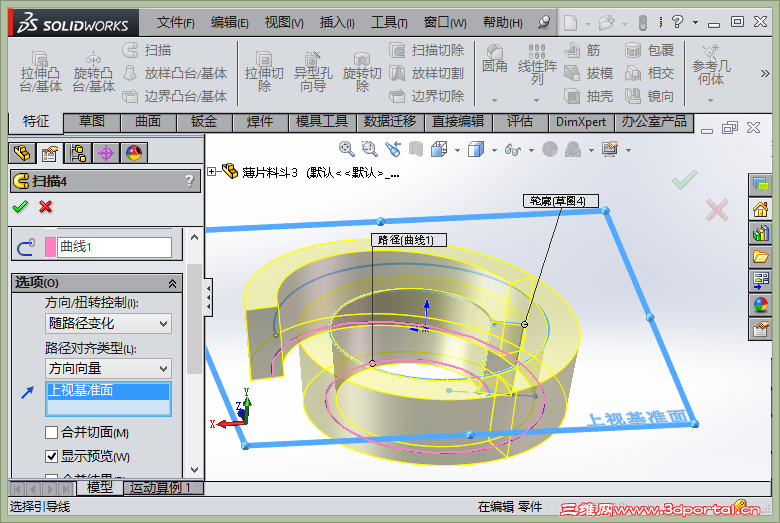Open the DimXpertManager tab icon
The width and height of the screenshot is (780, 523).
click(x=106, y=153)
